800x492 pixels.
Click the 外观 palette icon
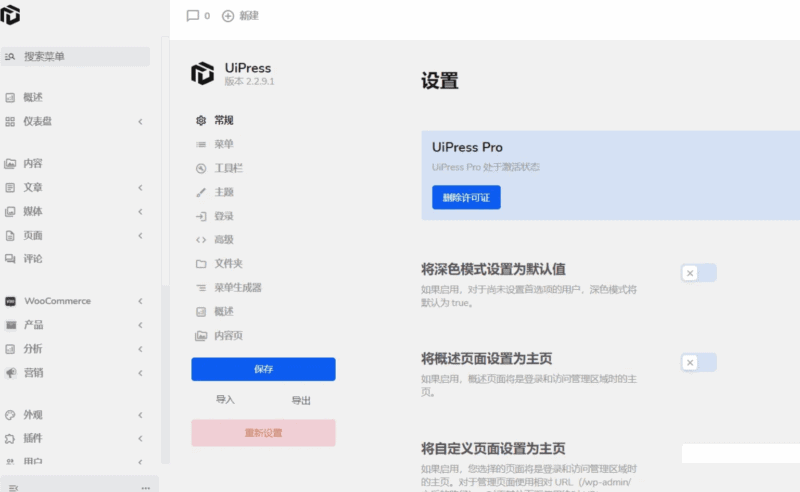tap(10, 415)
